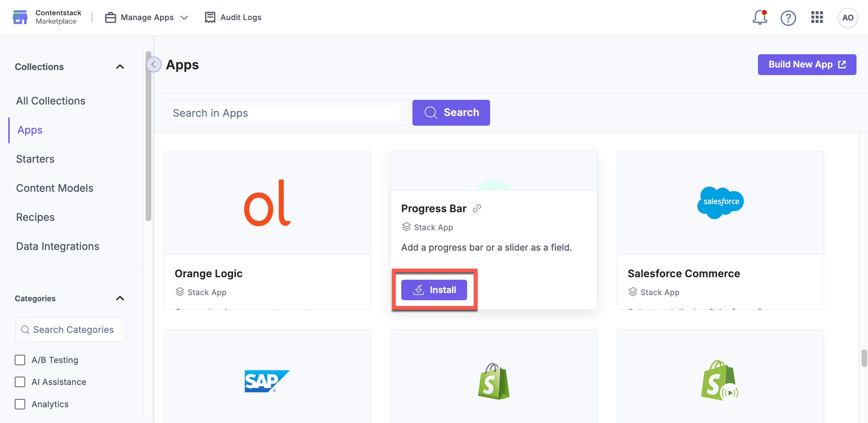Image resolution: width=868 pixels, height=423 pixels.
Task: Toggle the A/B Testing checkbox
Action: point(20,360)
